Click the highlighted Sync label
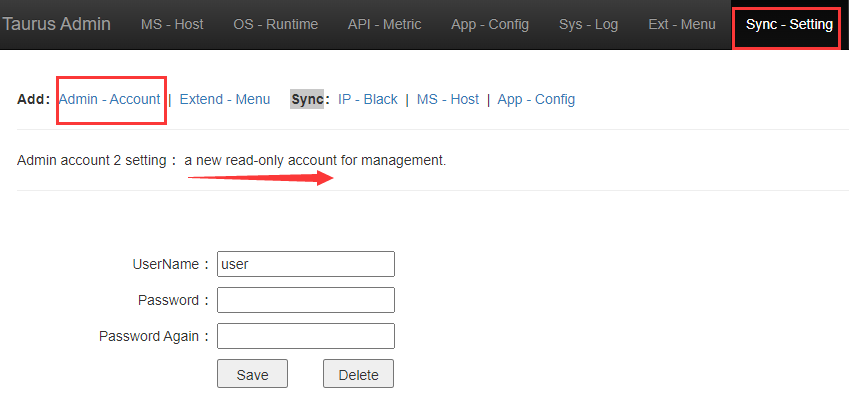 tap(307, 100)
